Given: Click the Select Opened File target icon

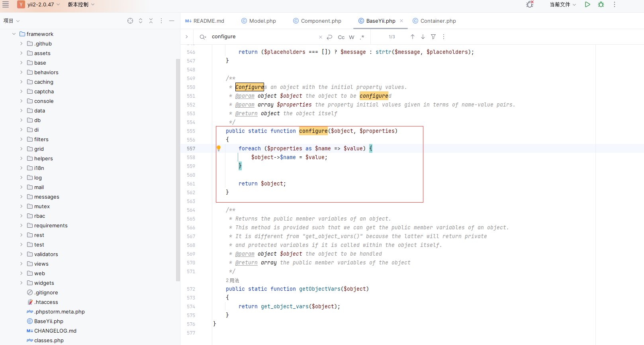Looking at the screenshot, I should click(130, 21).
